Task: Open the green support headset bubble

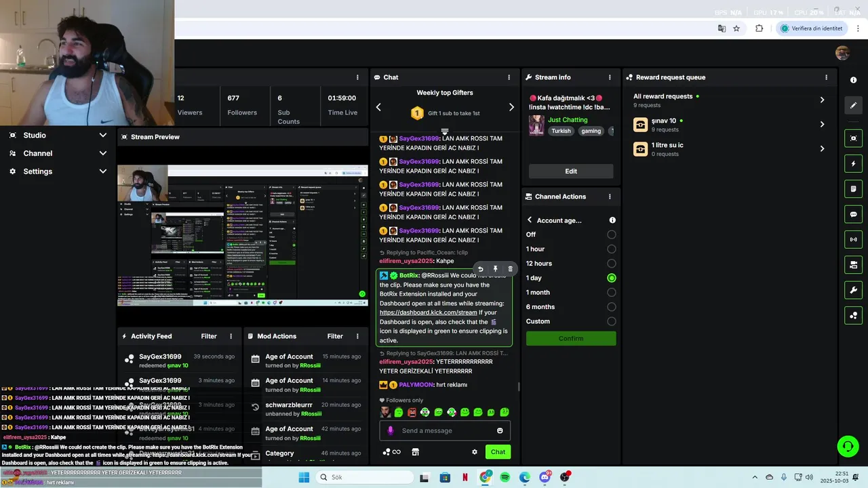Action: [848, 446]
